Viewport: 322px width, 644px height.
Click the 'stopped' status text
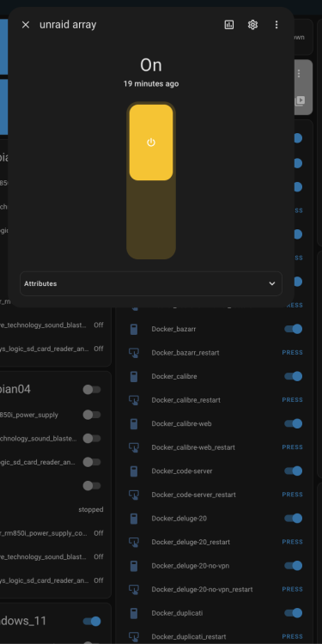pyautogui.click(x=91, y=510)
